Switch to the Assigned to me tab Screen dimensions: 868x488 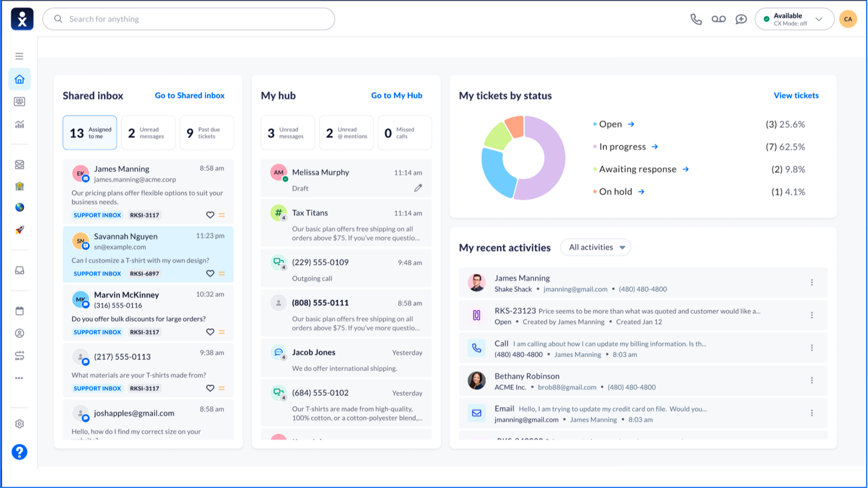(x=89, y=132)
